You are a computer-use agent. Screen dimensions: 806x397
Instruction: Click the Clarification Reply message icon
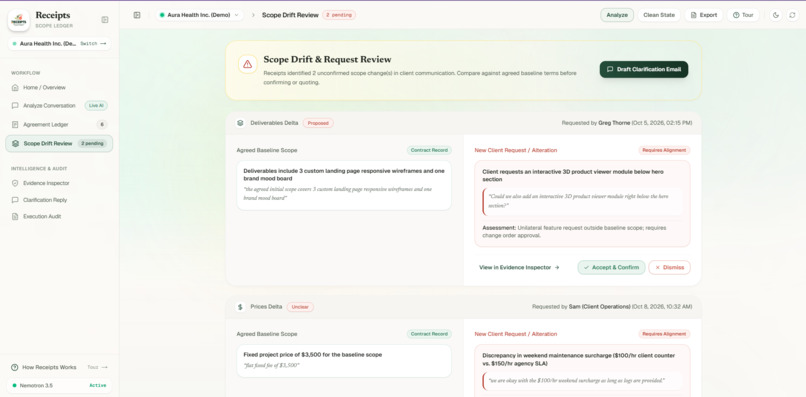coord(15,200)
